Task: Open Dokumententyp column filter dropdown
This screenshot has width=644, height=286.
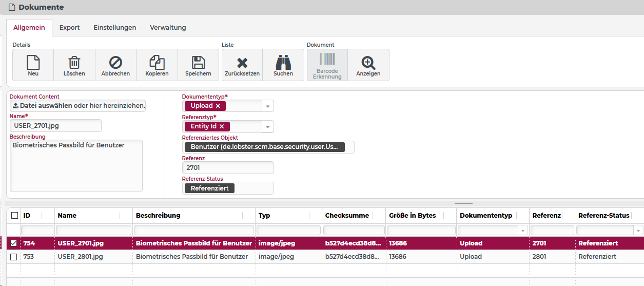Action: (522, 230)
